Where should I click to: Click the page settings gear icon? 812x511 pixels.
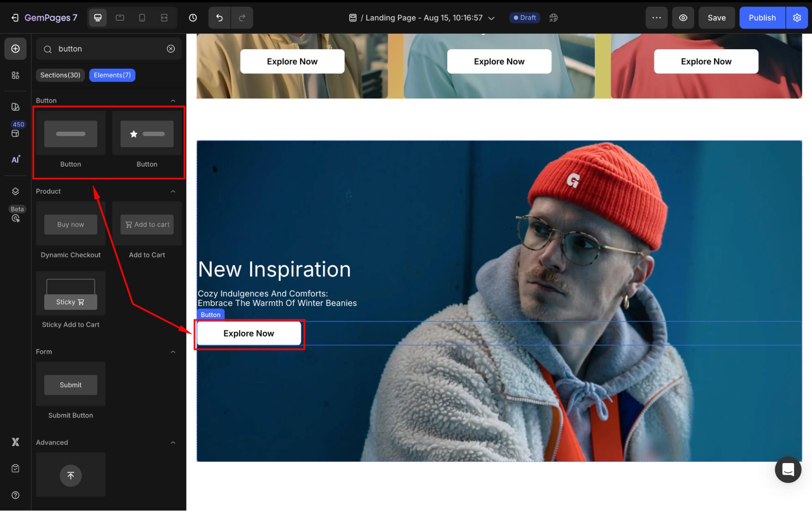tap(797, 17)
